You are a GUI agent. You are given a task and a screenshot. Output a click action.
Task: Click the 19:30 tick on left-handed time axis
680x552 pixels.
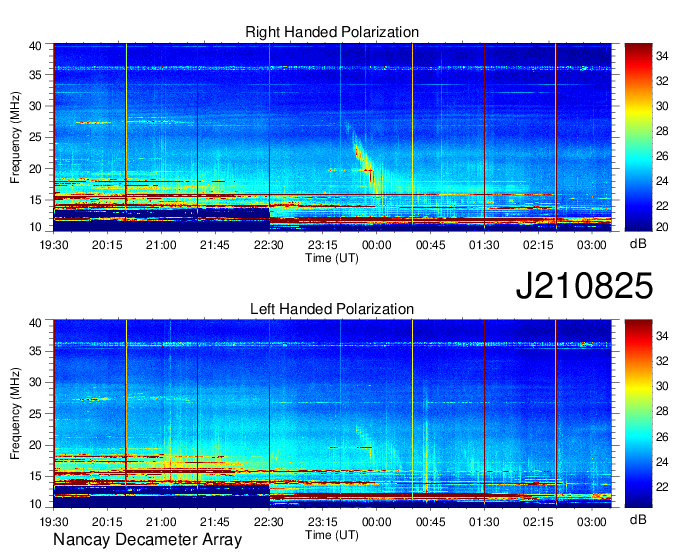coord(54,522)
